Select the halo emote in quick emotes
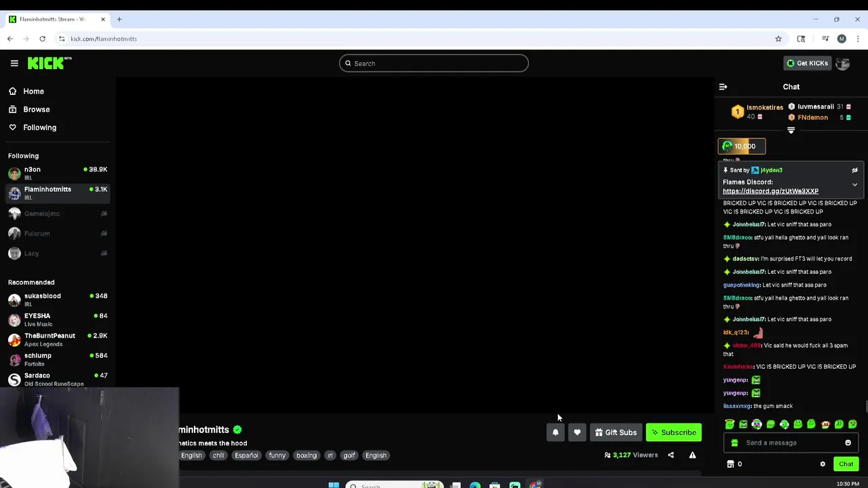This screenshot has width=868, height=488. (730, 424)
